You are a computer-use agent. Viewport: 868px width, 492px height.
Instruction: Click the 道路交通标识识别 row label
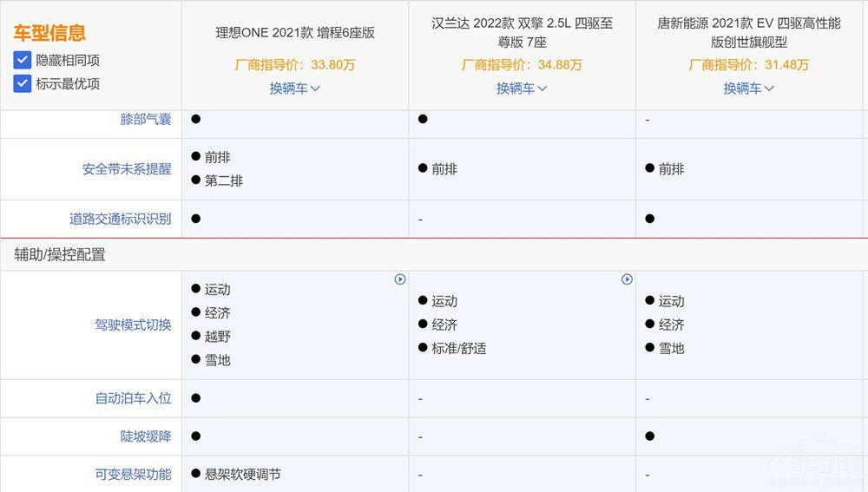(x=121, y=220)
